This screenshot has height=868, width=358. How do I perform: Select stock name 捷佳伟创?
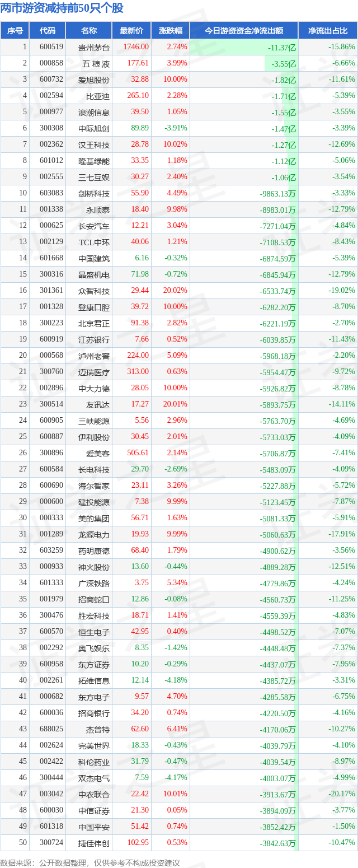click(x=94, y=843)
